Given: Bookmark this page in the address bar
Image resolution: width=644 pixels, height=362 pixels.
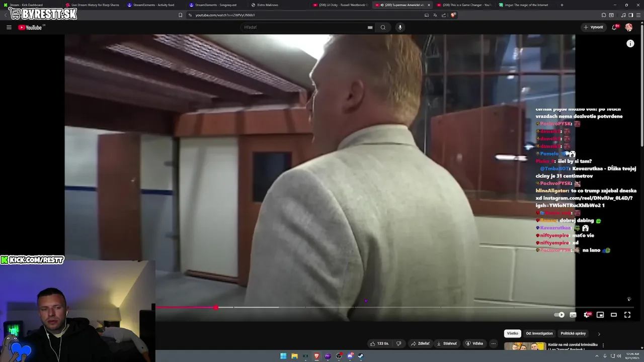Looking at the screenshot, I should (x=180, y=15).
